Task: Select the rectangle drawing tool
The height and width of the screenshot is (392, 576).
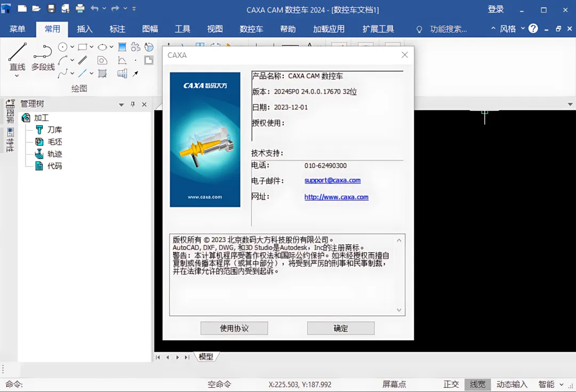Action: [83, 47]
